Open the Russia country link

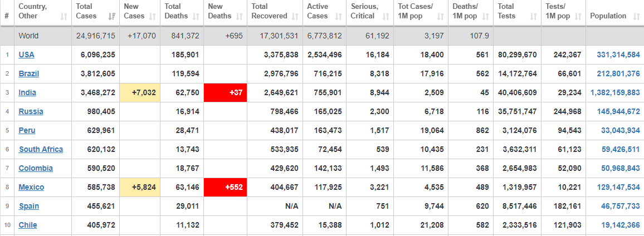coord(31,111)
